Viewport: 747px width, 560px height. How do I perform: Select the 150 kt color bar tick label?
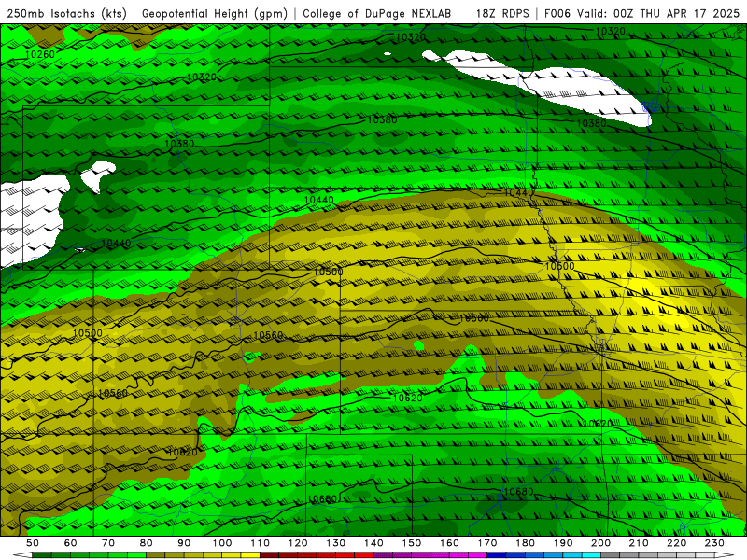[x=412, y=543]
